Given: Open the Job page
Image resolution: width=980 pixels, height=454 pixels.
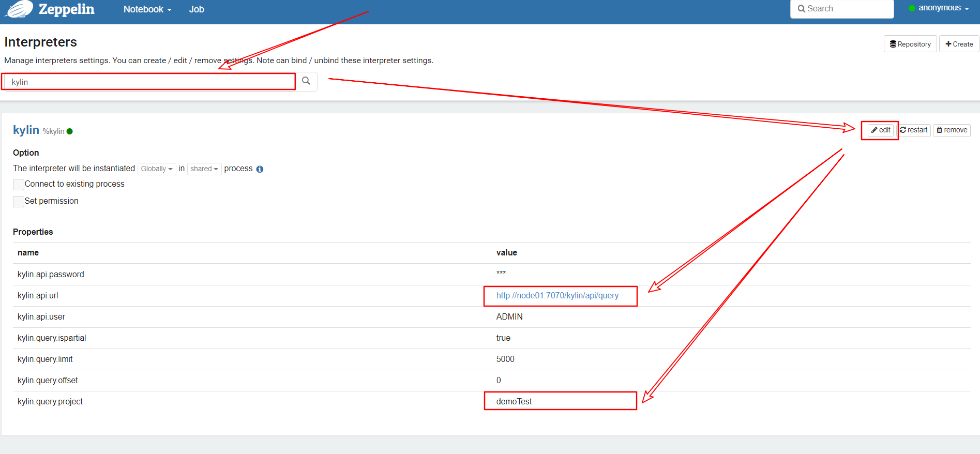Looking at the screenshot, I should pyautogui.click(x=197, y=9).
